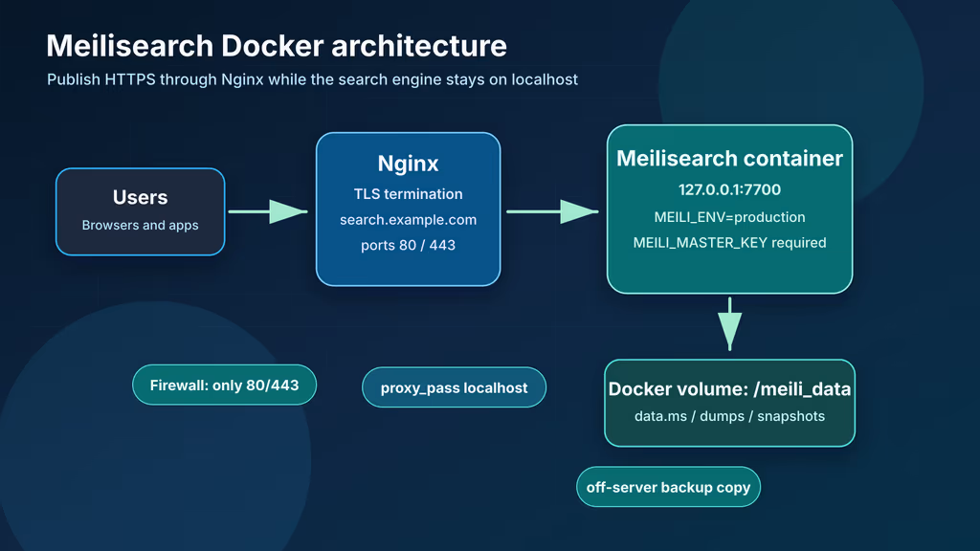Screen dimensions: 980x551
Task: Select the "Nginx" heading
Action: (408, 164)
